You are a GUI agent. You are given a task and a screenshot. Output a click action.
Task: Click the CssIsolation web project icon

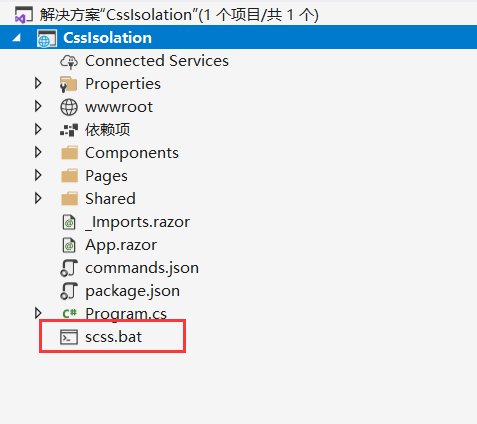47,38
